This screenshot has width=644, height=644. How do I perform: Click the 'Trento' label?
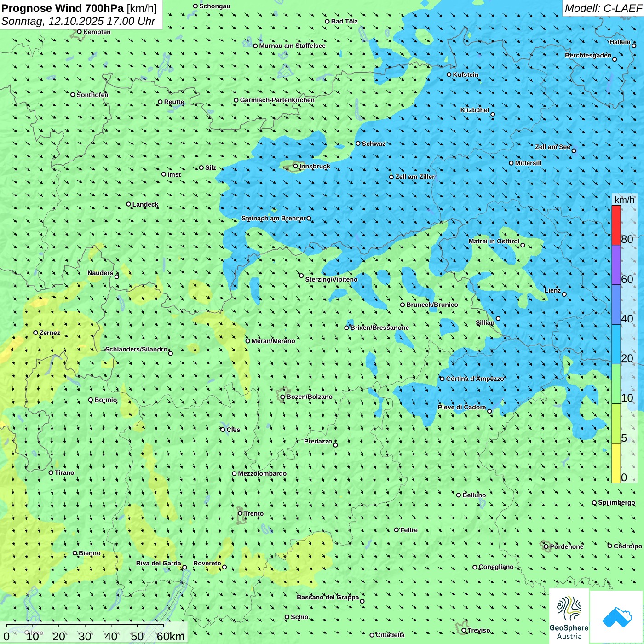tap(254, 513)
